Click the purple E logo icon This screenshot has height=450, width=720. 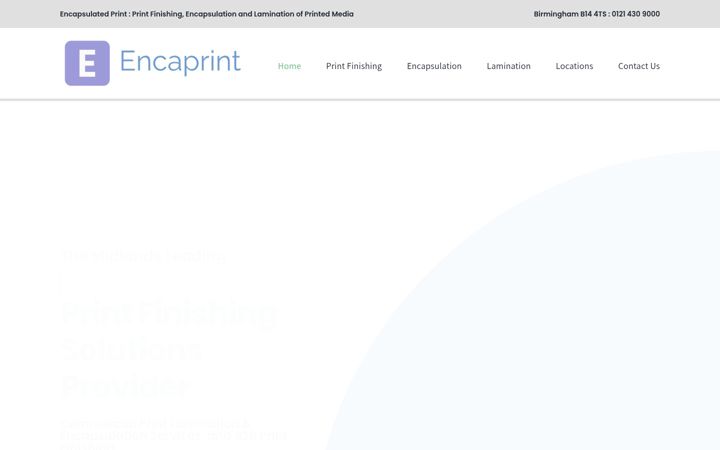coord(87,63)
